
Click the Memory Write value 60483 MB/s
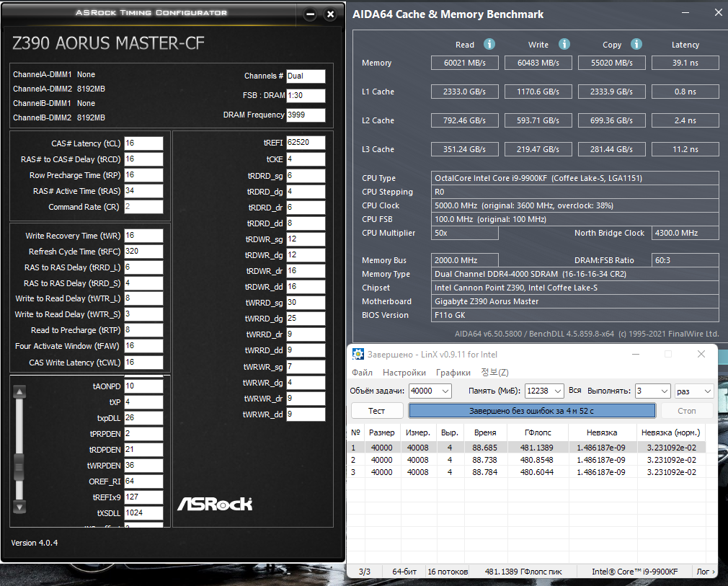538,63
